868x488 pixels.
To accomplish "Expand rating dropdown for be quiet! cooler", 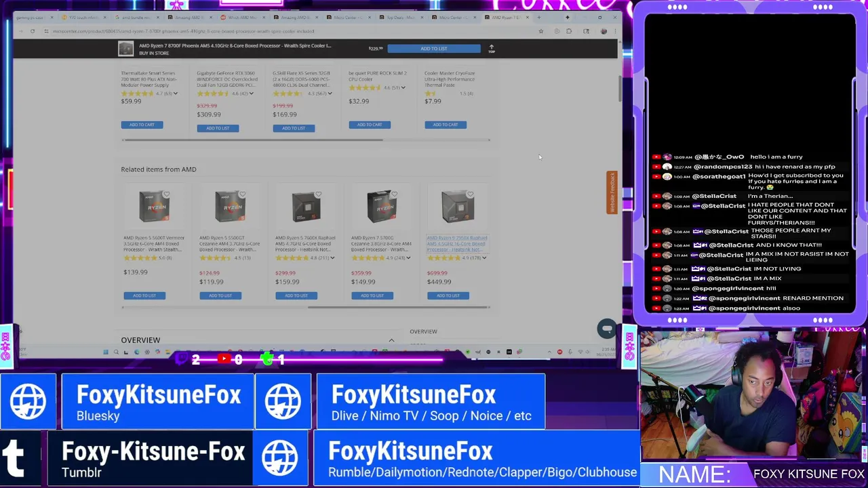I will [403, 87].
